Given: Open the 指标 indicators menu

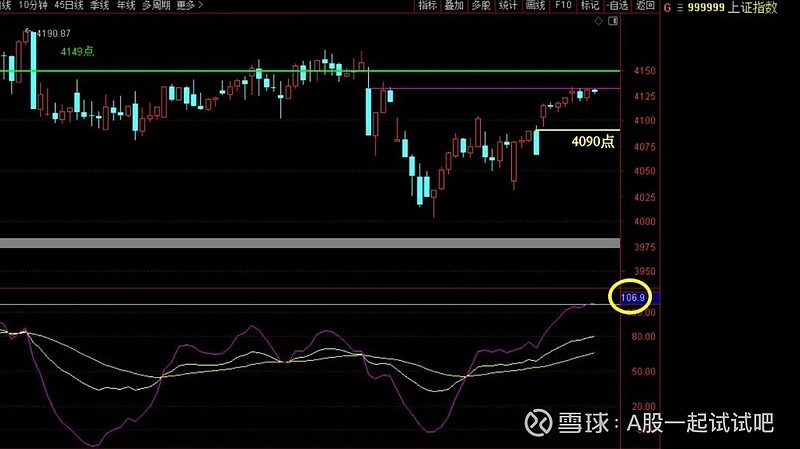Looking at the screenshot, I should coord(428,5).
